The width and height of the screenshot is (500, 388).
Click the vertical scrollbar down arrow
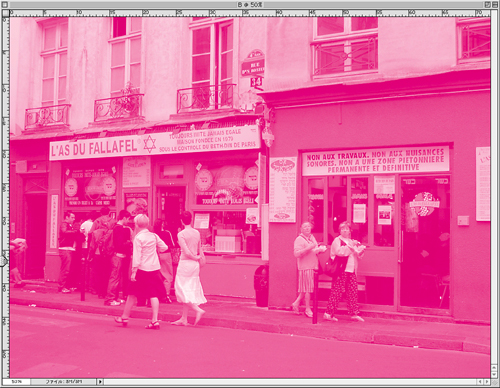tap(494, 374)
